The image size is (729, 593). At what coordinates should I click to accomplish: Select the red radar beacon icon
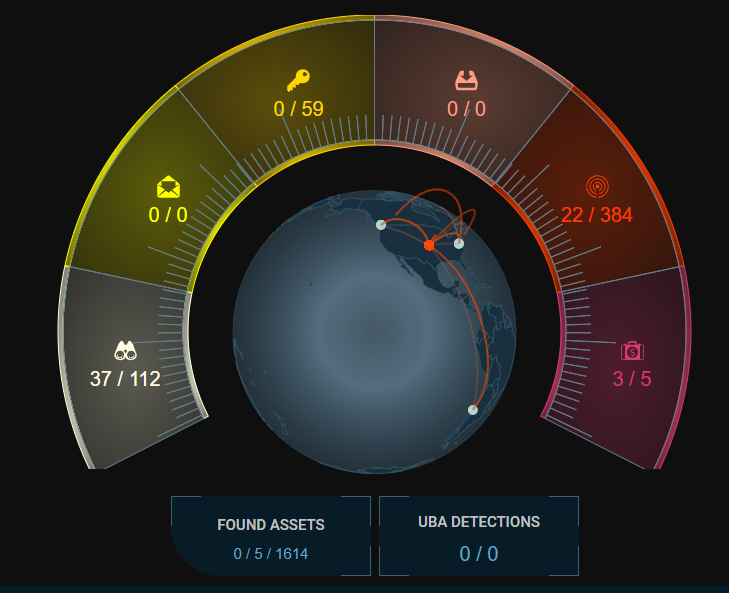point(597,187)
